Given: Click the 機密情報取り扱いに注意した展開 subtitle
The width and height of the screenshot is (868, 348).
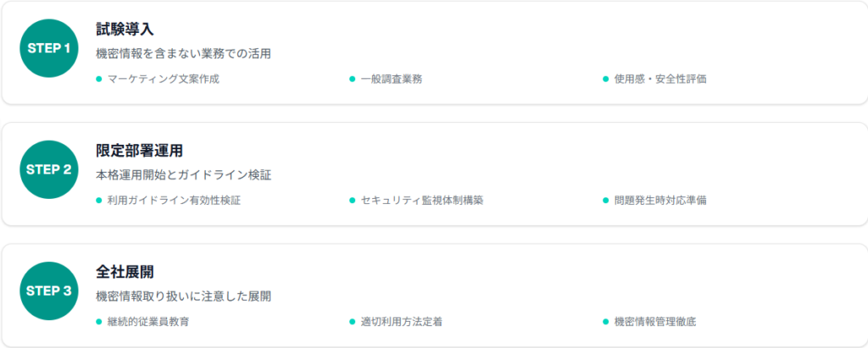Looking at the screenshot, I should [183, 297].
